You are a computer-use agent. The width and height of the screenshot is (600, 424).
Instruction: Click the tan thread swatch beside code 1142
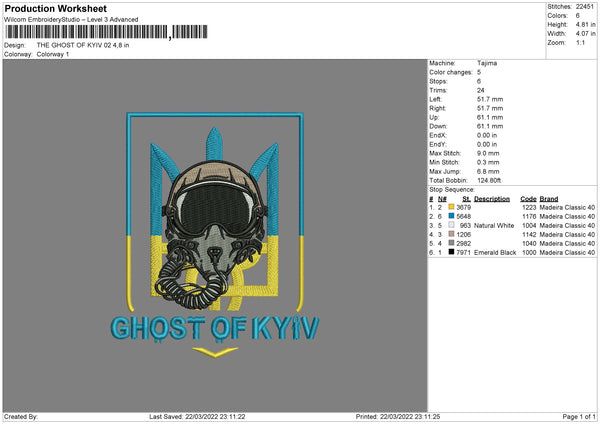(451, 234)
